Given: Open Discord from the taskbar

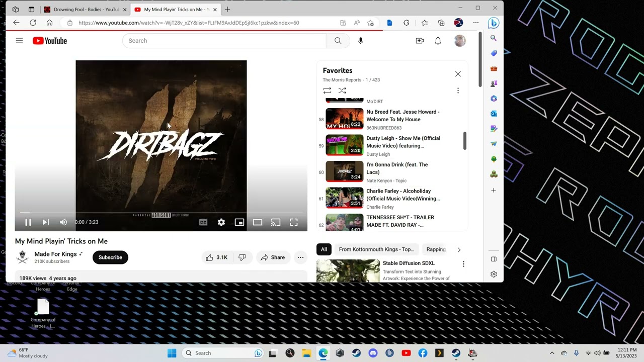Looking at the screenshot, I should tap(373, 353).
